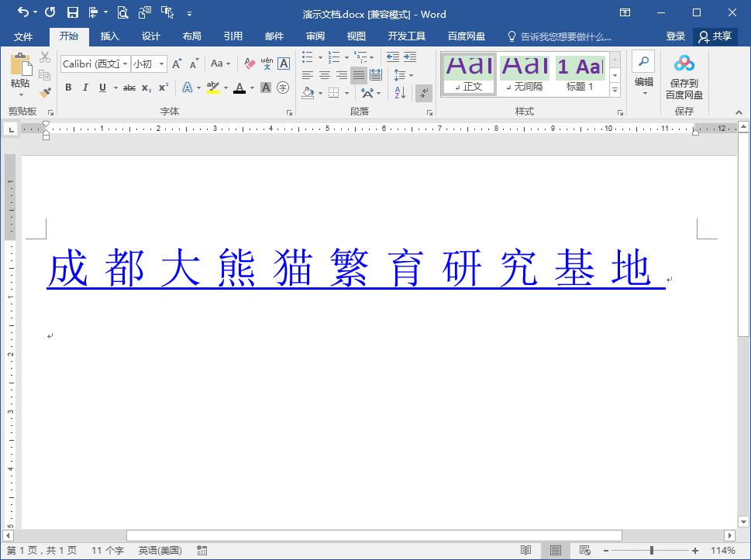The width and height of the screenshot is (751, 560).
Task: Apply superscript formatting
Action: pos(162,88)
